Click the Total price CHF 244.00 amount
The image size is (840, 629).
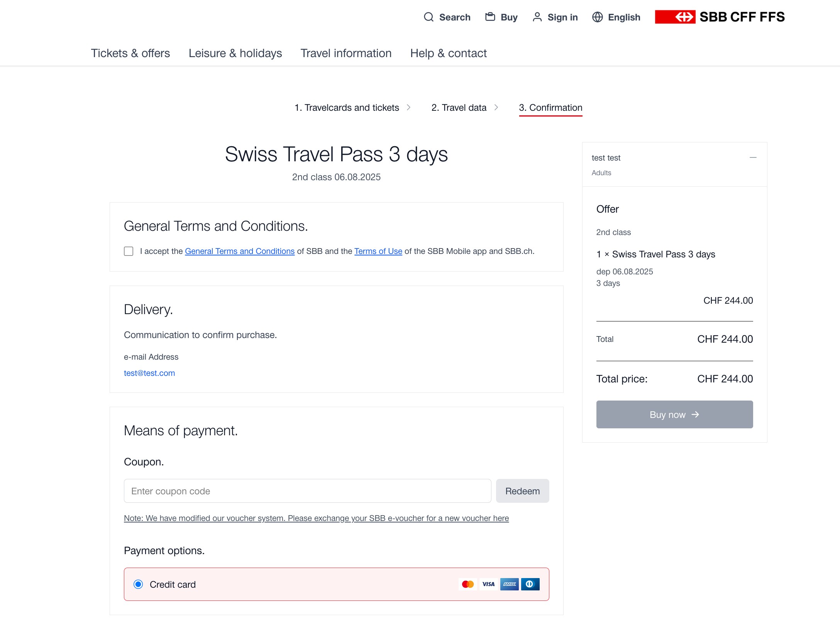[x=725, y=379]
